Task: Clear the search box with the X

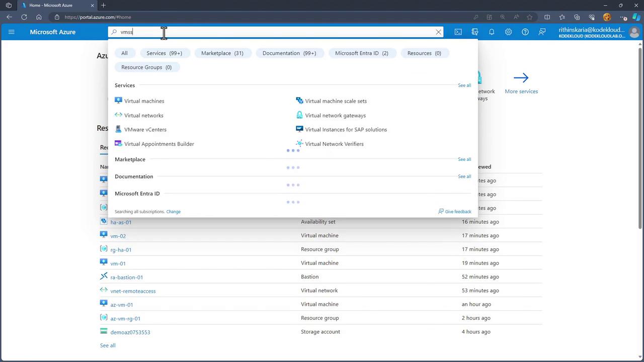Action: click(x=438, y=32)
